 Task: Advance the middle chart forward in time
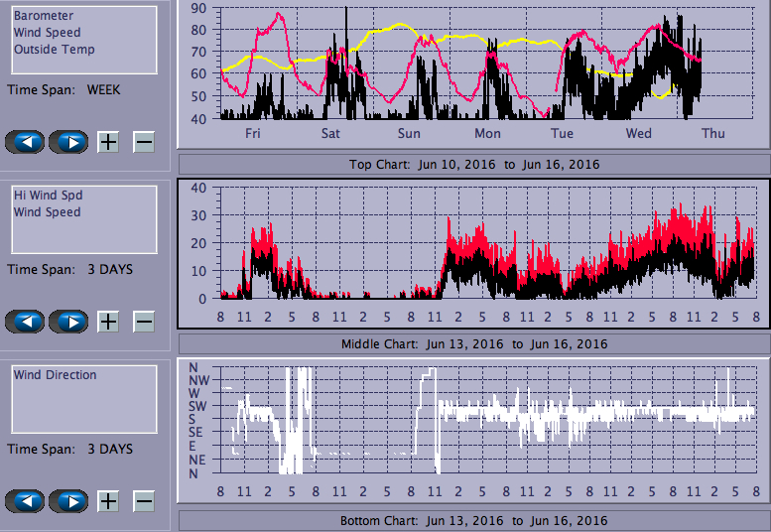pos(68,322)
